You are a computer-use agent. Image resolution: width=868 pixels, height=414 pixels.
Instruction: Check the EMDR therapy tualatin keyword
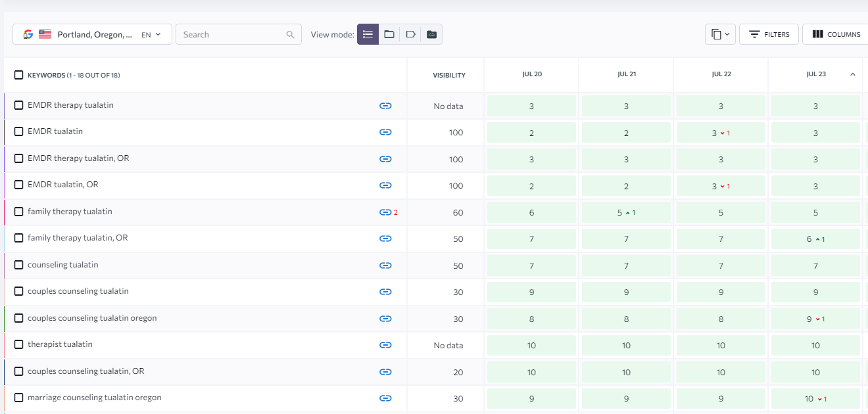click(x=18, y=105)
